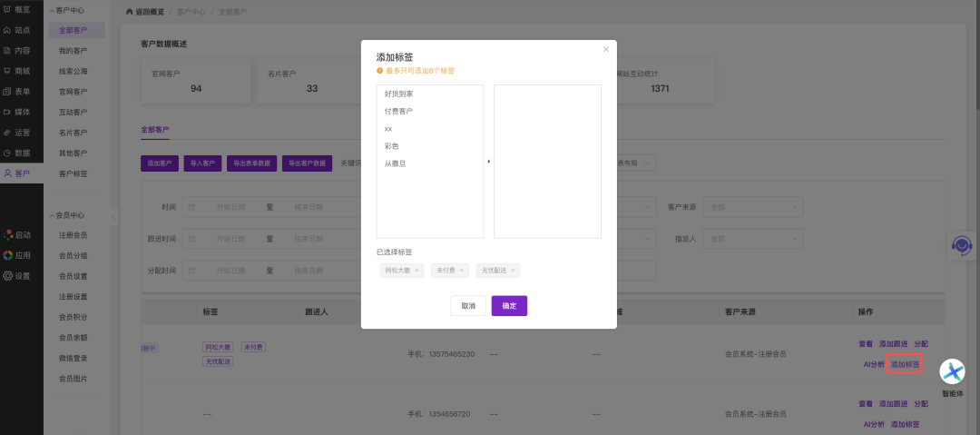Open the customer service headset icon
The image size is (980, 435).
pyautogui.click(x=961, y=245)
